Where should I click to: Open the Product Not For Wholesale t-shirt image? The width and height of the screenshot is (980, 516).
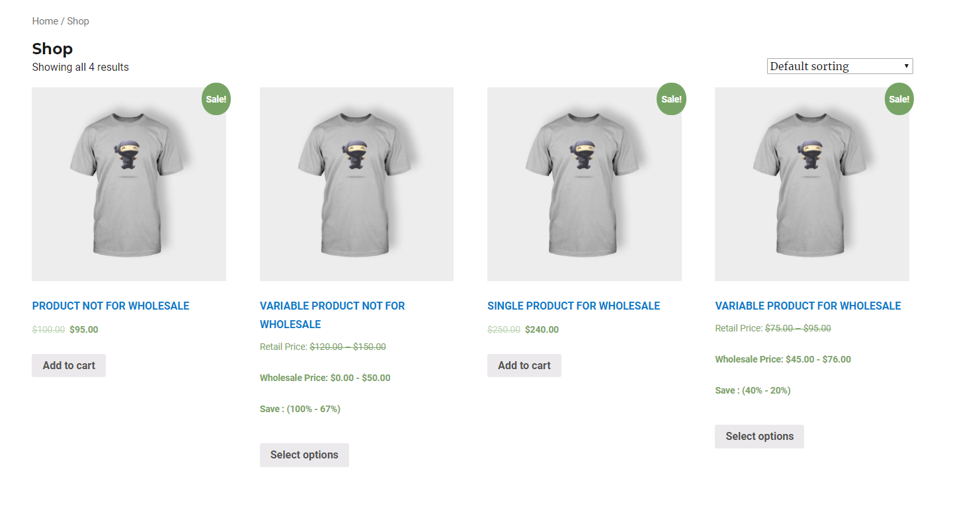(129, 184)
